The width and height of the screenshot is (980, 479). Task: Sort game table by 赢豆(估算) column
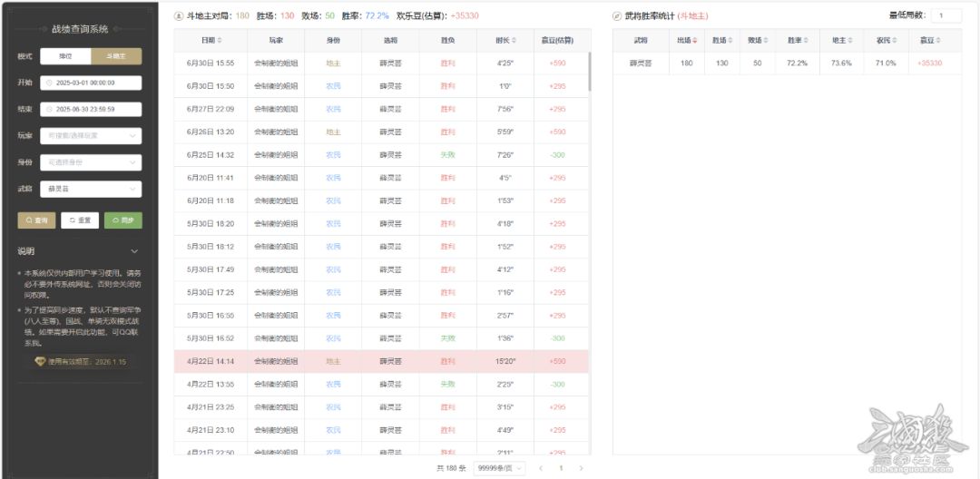tap(557, 41)
